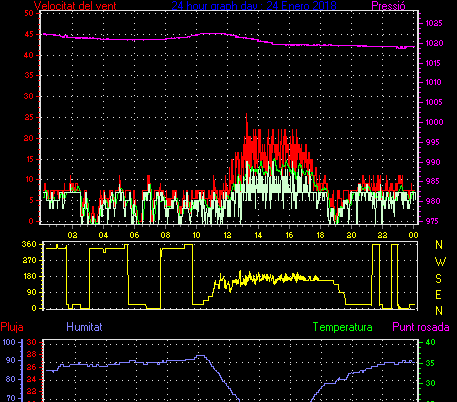The height and width of the screenshot is (402, 457).
Task: Click the 975 value on pressure axis
Action: [432, 221]
